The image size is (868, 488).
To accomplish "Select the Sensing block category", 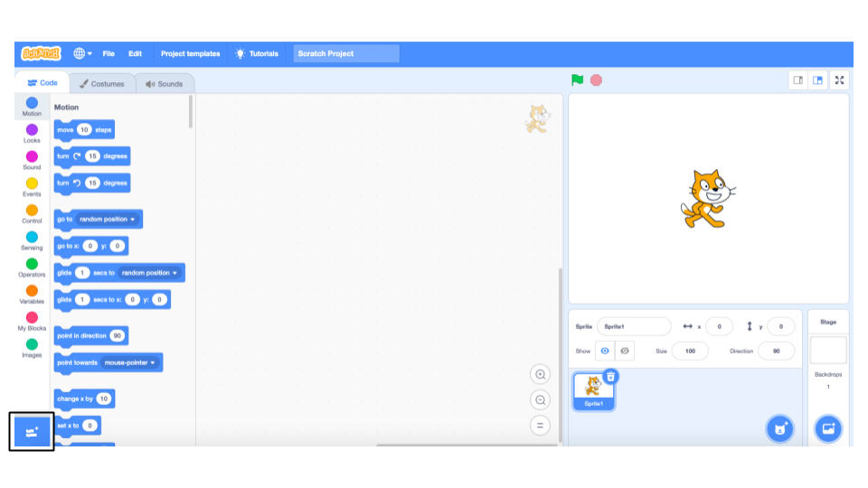I will [x=32, y=240].
